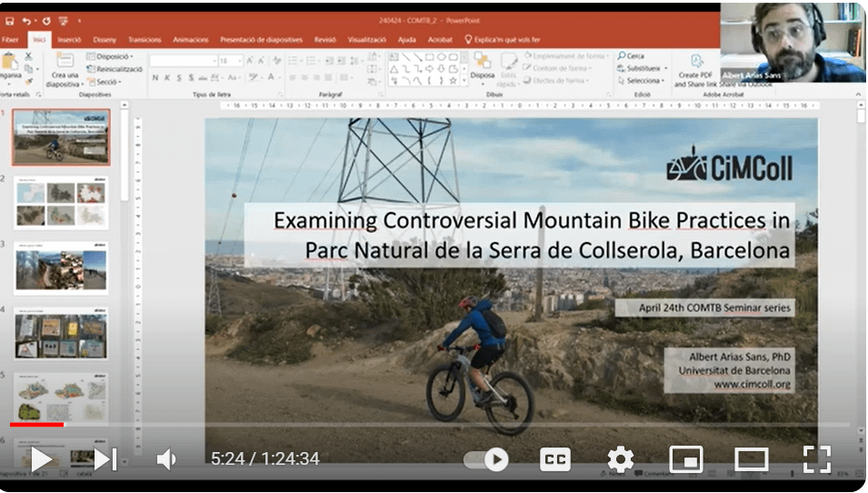Viewport: 868px width, 493px height.
Task: Start slideshow from beginning via quick access icon
Action: tap(63, 21)
